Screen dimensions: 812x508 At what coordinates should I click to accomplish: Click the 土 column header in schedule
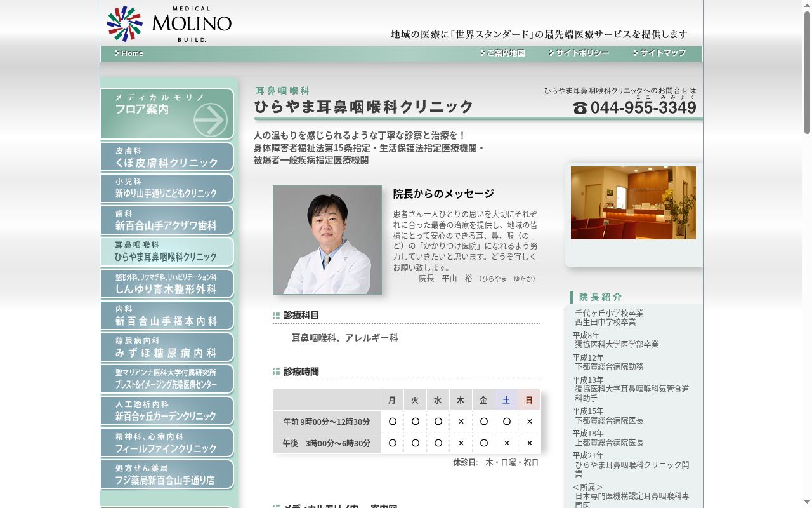pos(506,400)
